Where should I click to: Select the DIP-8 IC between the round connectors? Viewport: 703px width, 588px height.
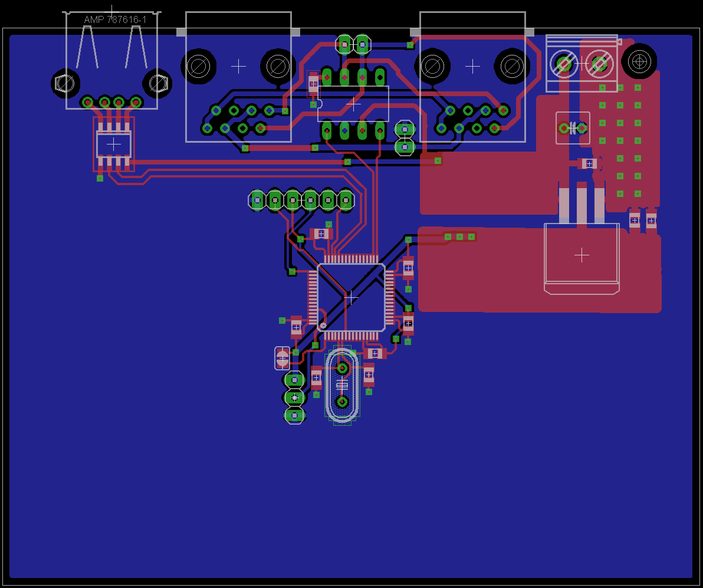coord(353,104)
